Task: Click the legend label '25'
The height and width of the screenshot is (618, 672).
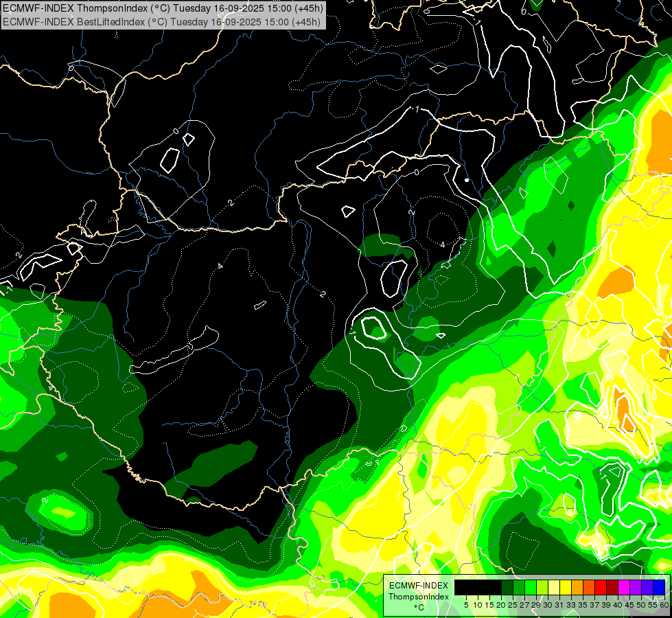Action: click(513, 605)
